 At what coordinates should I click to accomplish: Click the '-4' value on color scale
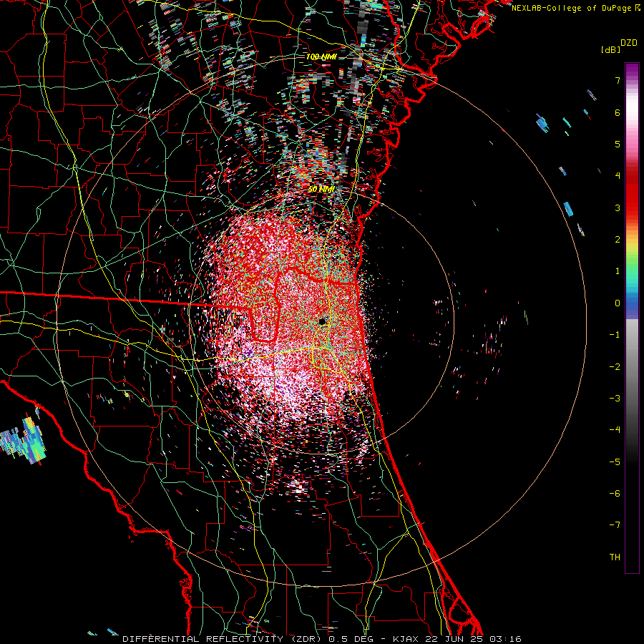click(x=615, y=430)
